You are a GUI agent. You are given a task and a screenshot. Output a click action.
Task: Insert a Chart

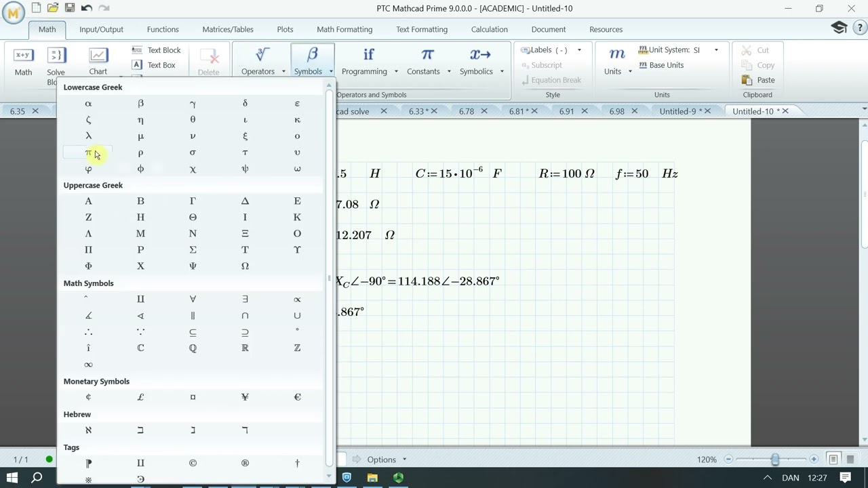click(98, 61)
